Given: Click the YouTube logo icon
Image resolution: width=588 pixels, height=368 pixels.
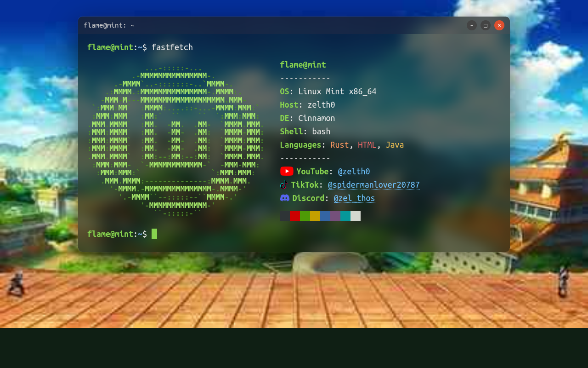Looking at the screenshot, I should click(287, 171).
